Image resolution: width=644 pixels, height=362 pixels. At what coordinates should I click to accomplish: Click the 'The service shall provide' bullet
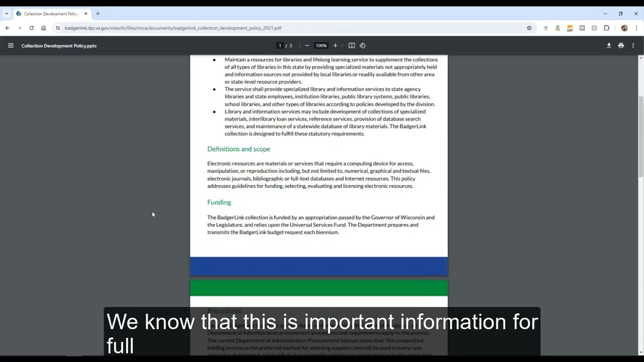coord(330,97)
